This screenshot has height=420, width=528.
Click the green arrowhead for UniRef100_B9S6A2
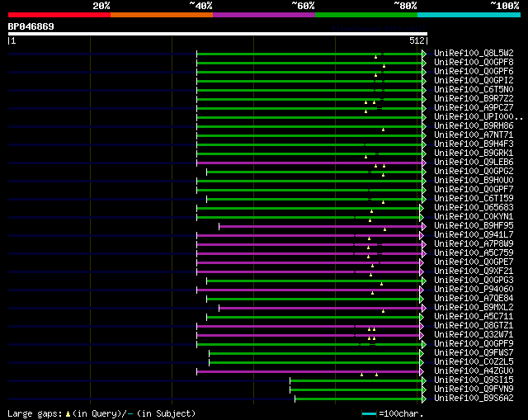point(424,399)
